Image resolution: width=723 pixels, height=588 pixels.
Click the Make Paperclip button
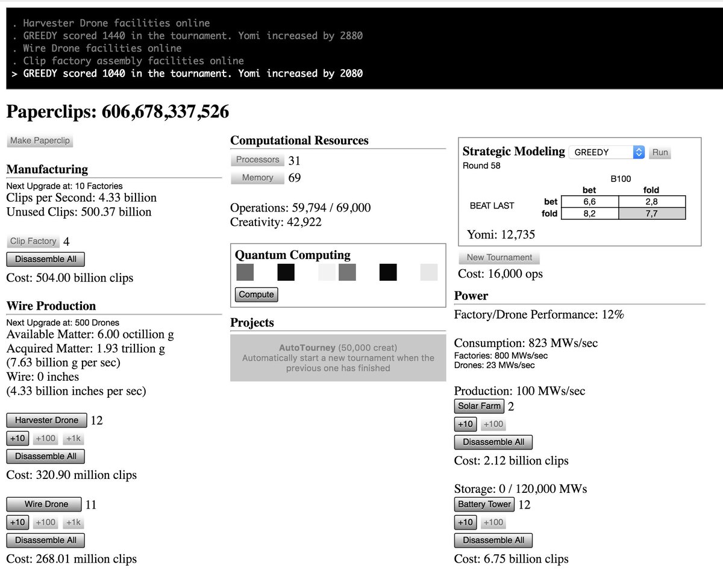40,141
